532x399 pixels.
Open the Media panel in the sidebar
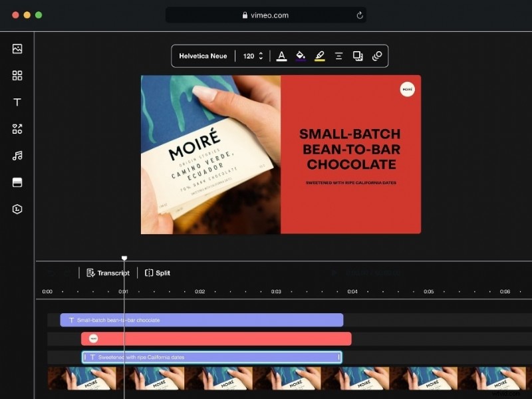coord(17,49)
